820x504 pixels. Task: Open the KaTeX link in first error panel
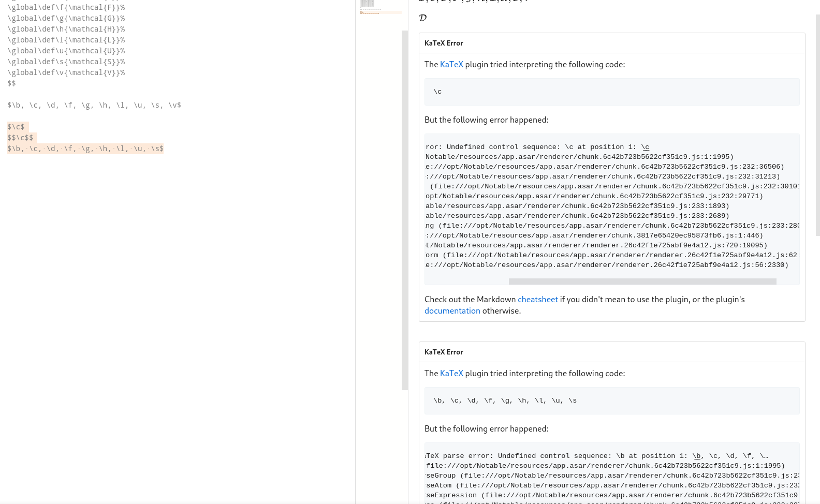coord(451,64)
